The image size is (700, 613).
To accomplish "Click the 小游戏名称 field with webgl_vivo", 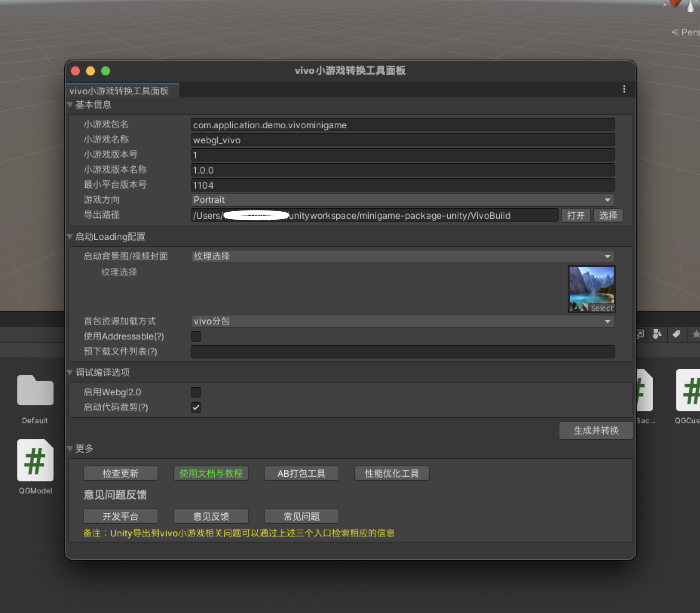I will pos(403,140).
